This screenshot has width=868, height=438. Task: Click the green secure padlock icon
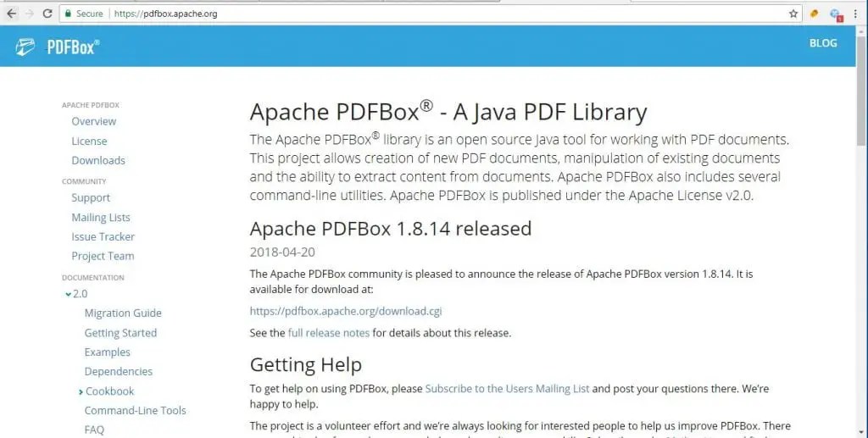[68, 14]
